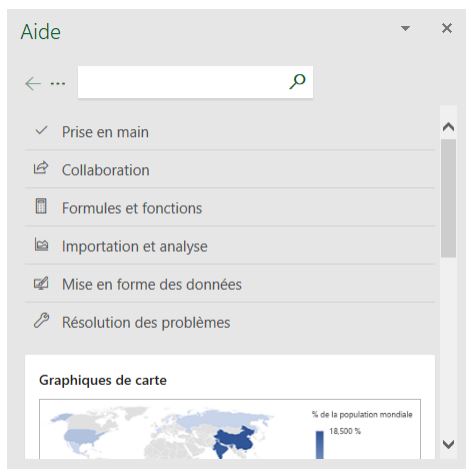Click the scrollbar up arrow

click(x=448, y=127)
